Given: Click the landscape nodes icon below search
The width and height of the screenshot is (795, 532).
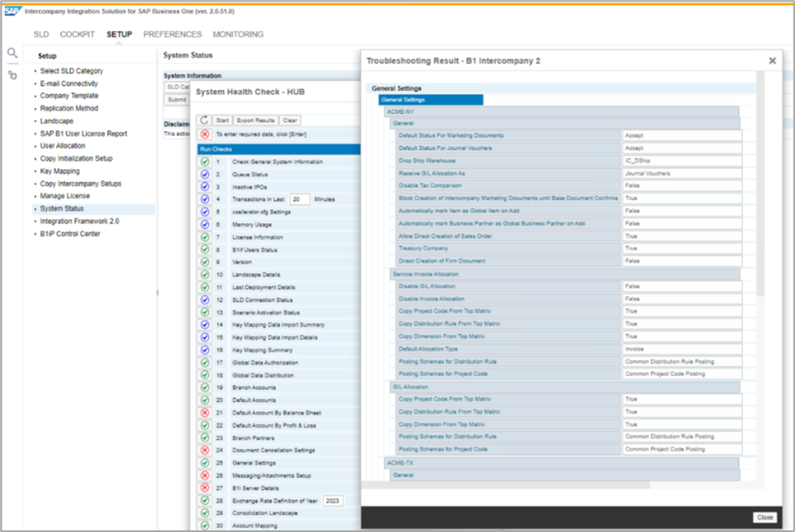Looking at the screenshot, I should [12, 75].
